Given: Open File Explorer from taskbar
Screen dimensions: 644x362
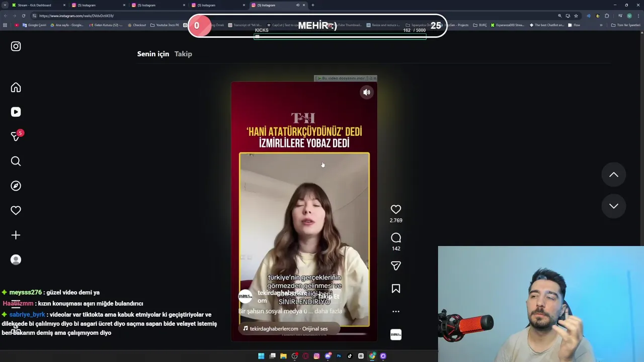Looking at the screenshot, I should [x=283, y=356].
